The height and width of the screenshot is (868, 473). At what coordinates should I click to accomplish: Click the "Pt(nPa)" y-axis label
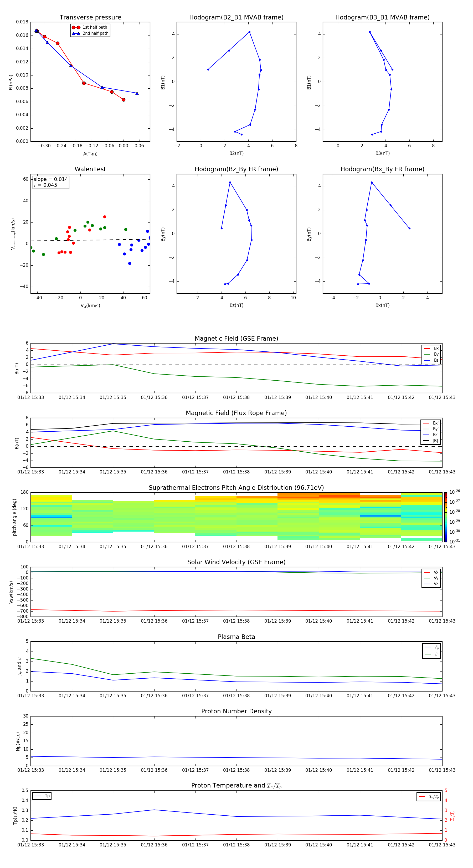[11, 82]
